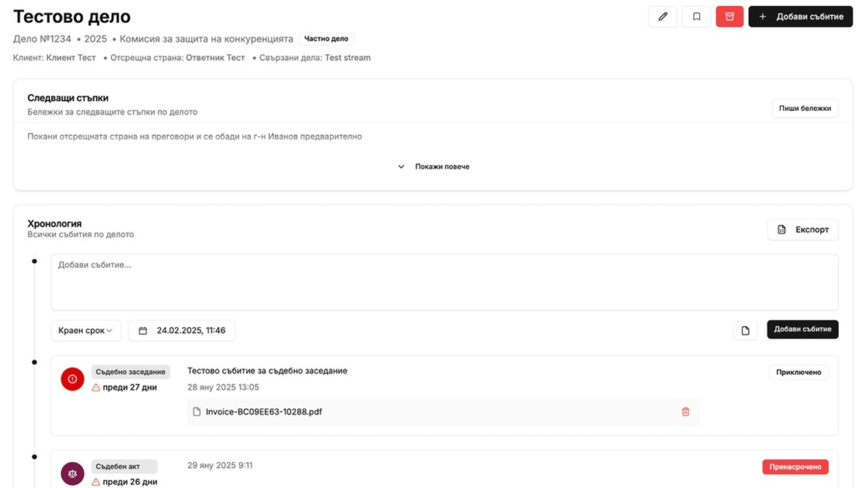Image resolution: width=868 pixels, height=488 pixels.
Task: Click the attach file icon next to the add event button
Action: 745,330
